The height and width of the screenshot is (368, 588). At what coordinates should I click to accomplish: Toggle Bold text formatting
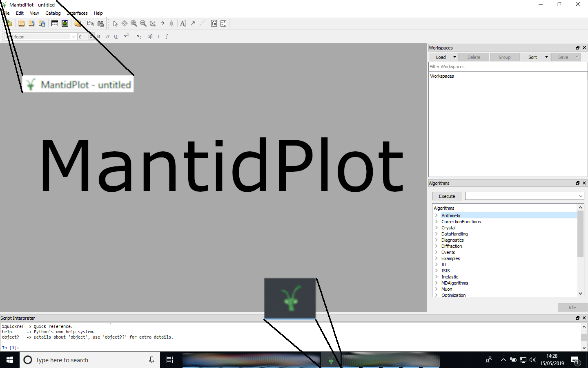(98, 36)
